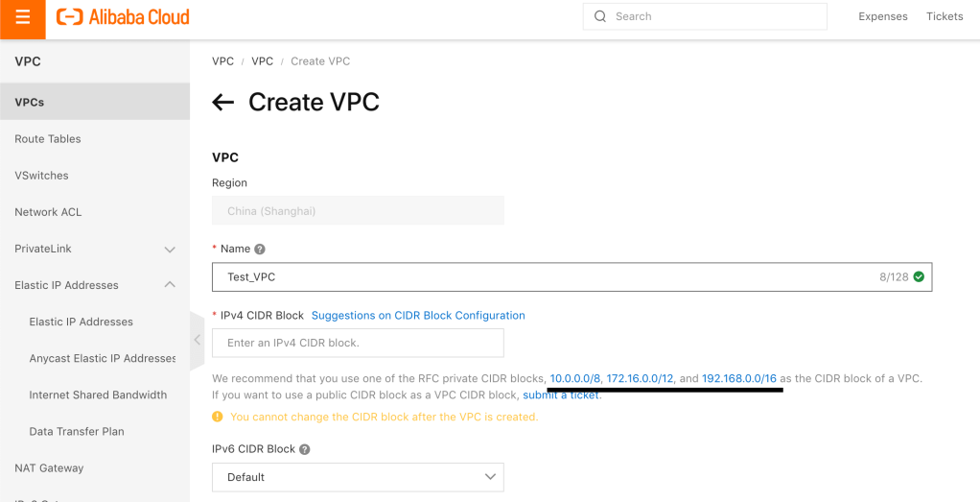Select VSwitches in the sidebar
Viewport: 980px width, 502px height.
(x=41, y=176)
